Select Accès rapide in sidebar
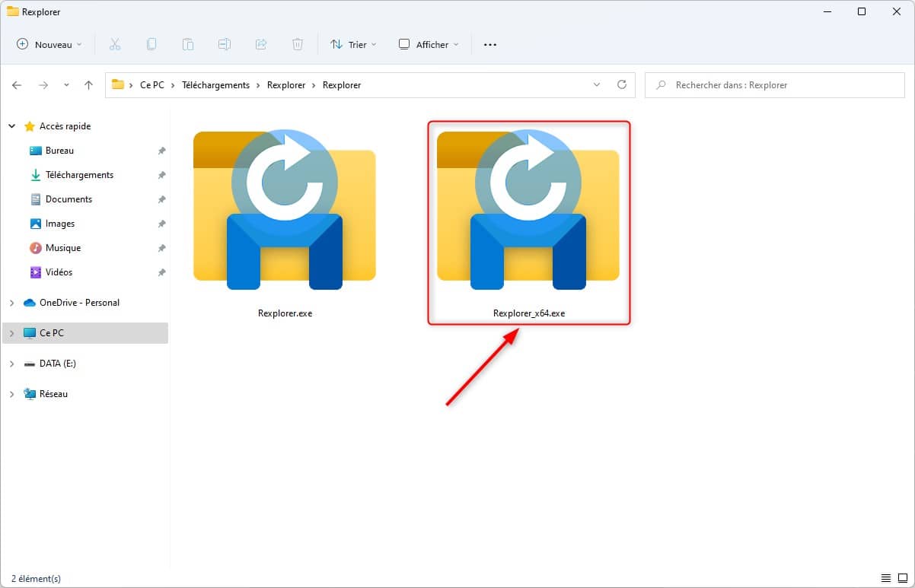915x588 pixels. [x=65, y=126]
